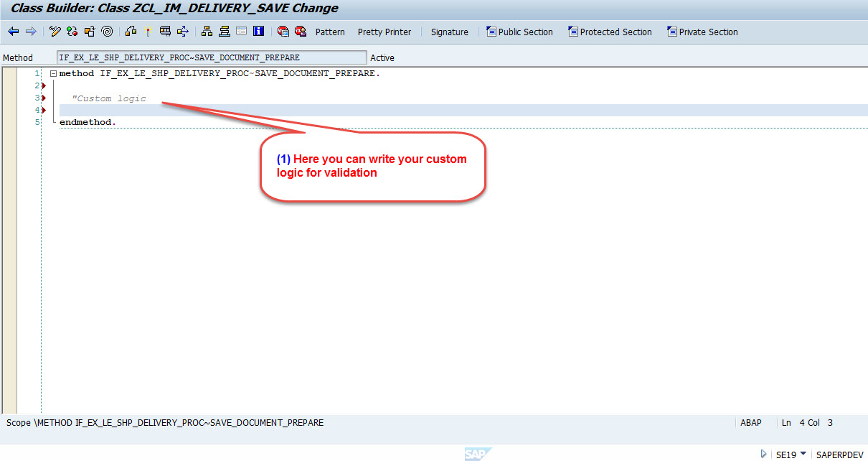The image size is (868, 461).
Task: Click the class hierarchy icon on the toolbar
Action: (206, 32)
